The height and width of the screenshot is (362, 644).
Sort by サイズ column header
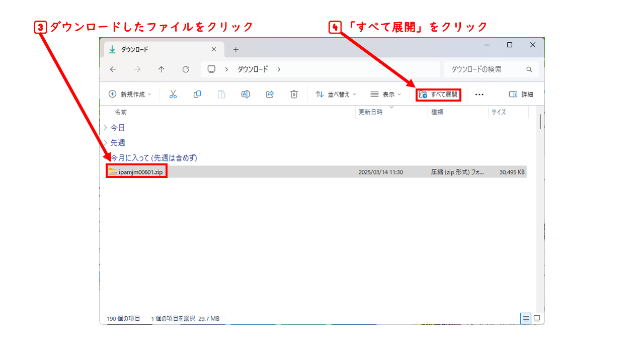pyautogui.click(x=499, y=112)
